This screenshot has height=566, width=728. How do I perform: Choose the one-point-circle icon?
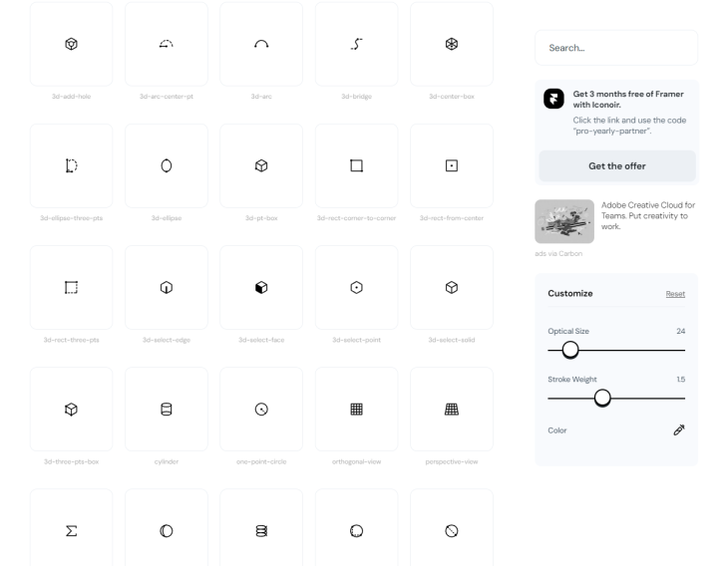(x=261, y=409)
